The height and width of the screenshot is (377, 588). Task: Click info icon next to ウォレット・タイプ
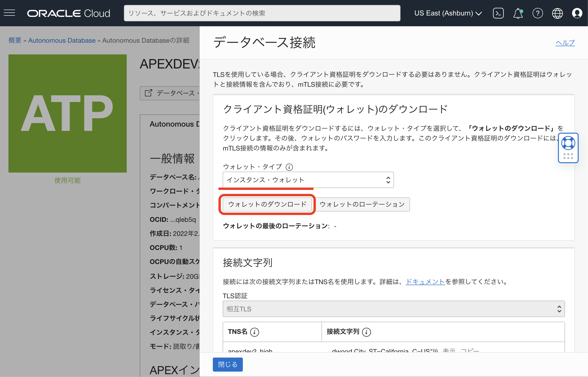[x=289, y=167]
